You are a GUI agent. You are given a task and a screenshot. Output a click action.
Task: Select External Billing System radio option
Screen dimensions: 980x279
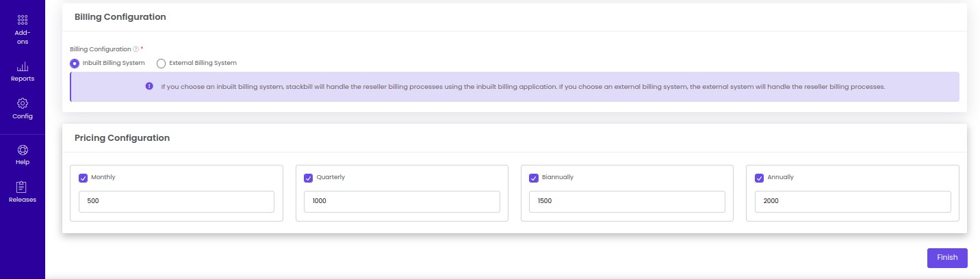(162, 64)
